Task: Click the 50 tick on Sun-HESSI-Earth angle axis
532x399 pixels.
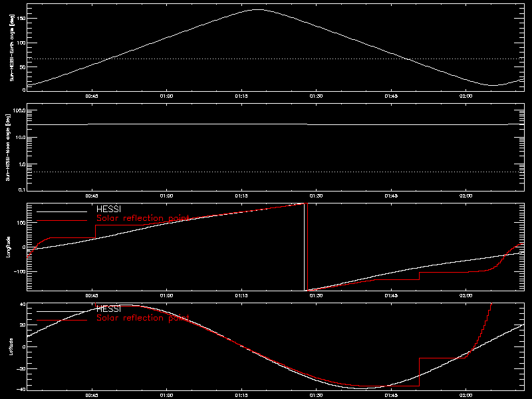Action: [x=23, y=67]
